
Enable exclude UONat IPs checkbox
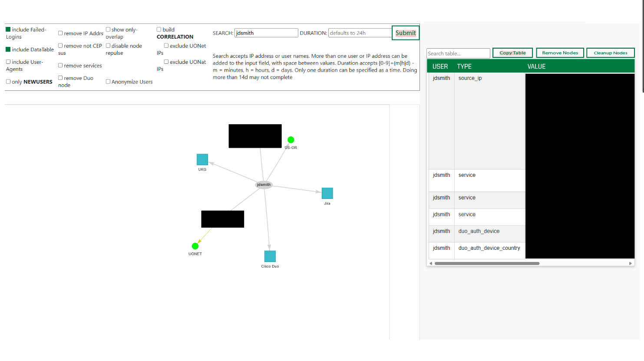[x=166, y=62]
